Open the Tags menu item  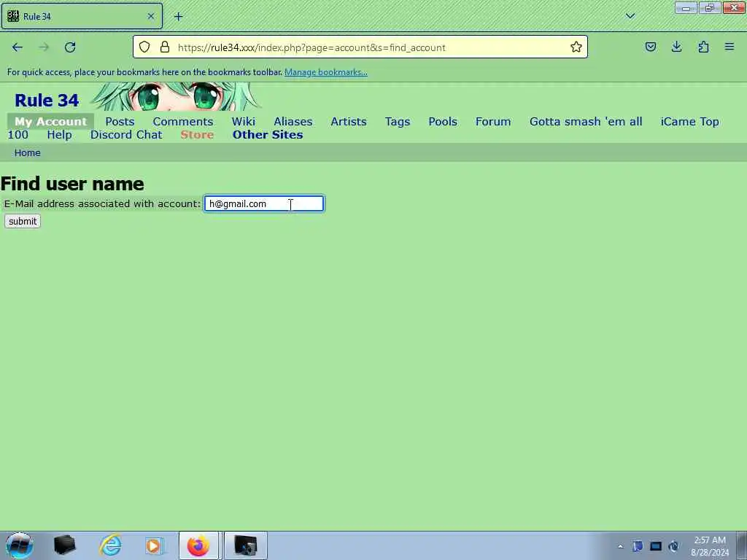coord(398,122)
